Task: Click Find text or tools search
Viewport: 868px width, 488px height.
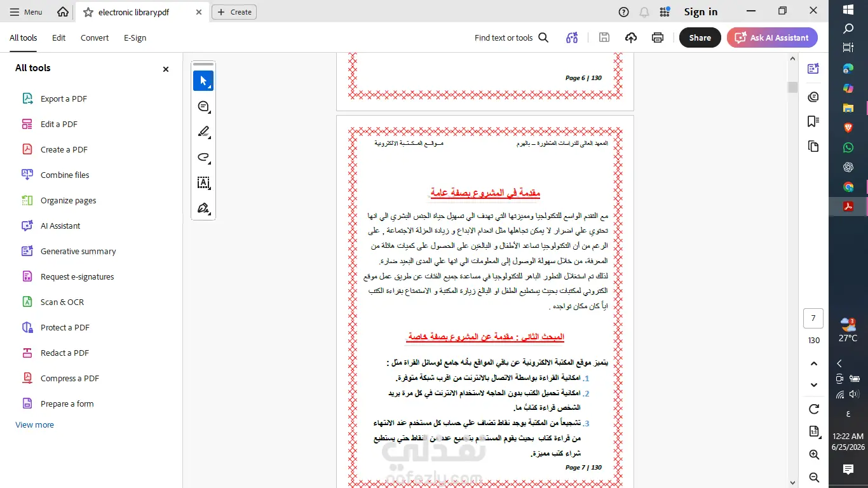Action: tap(512, 37)
